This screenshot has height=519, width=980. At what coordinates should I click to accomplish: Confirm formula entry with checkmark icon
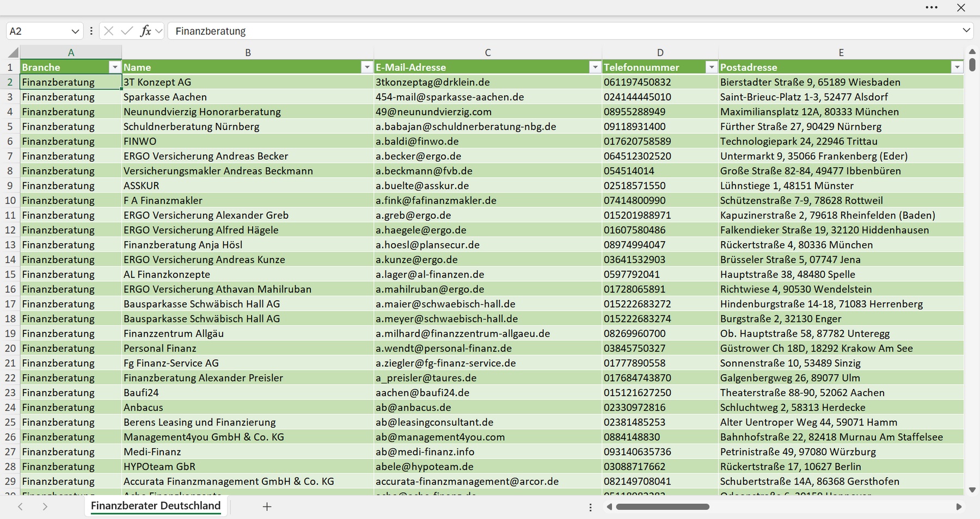127,31
